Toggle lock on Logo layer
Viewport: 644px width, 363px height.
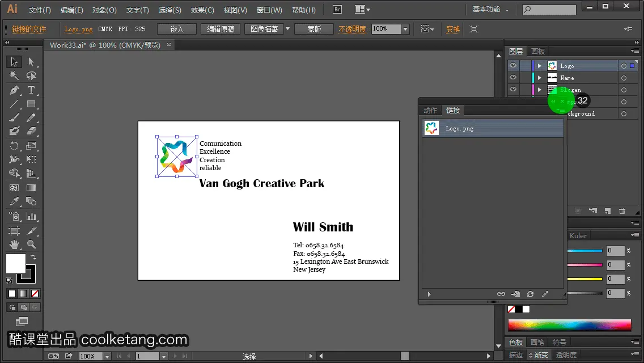tap(526, 66)
